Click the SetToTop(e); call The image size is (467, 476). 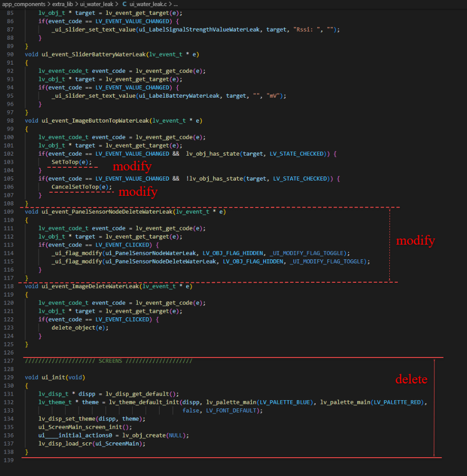click(72, 162)
